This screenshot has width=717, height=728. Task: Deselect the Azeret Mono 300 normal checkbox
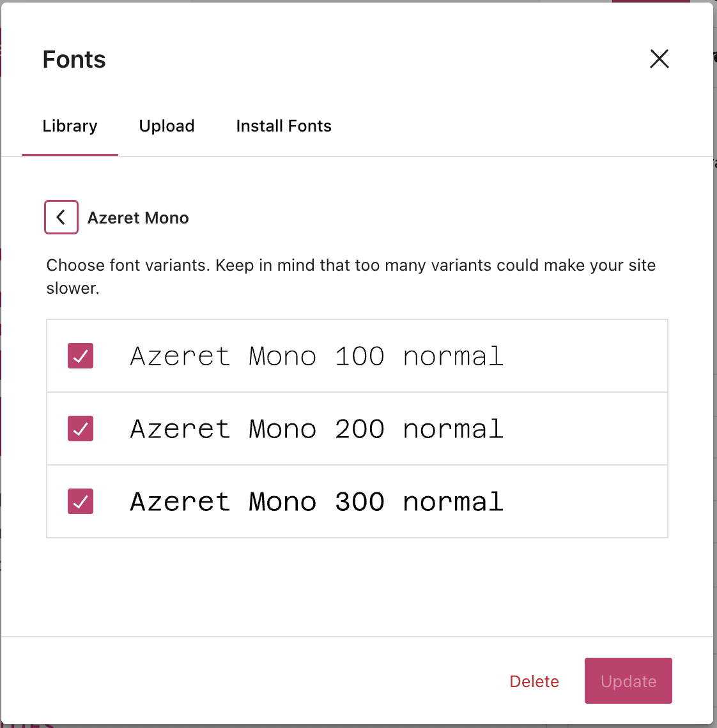(x=81, y=501)
